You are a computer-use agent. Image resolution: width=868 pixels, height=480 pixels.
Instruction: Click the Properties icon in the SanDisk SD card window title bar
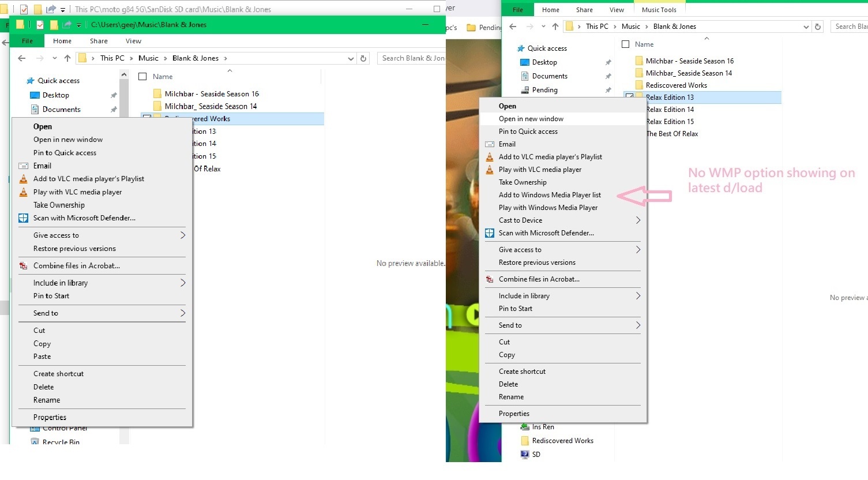(x=24, y=9)
